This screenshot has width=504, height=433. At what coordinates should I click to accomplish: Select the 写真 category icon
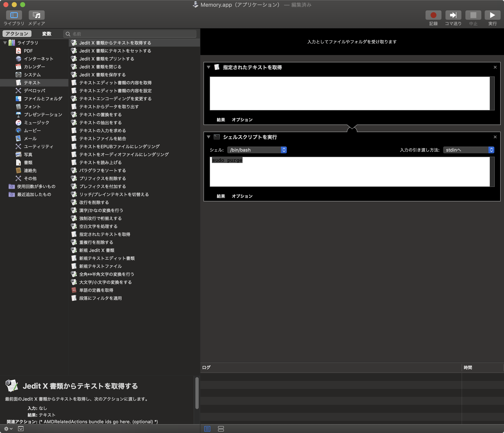[18, 155]
